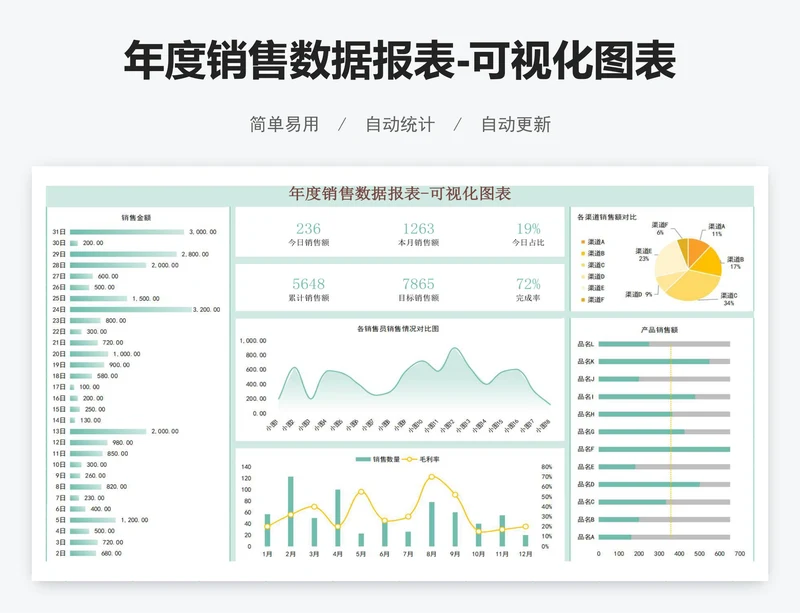
Task: Select the 8月 gross margin line marker
Action: tap(432, 477)
